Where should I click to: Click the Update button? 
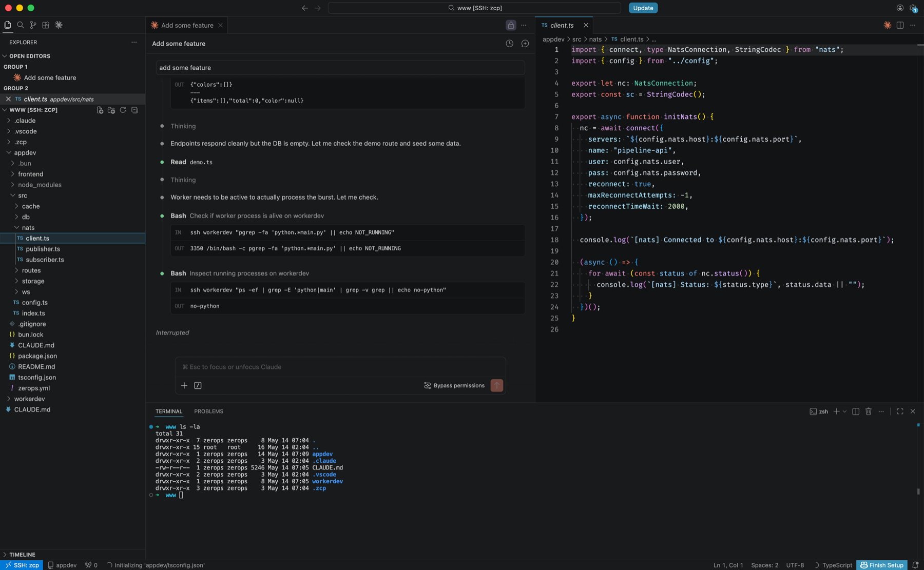click(x=643, y=8)
